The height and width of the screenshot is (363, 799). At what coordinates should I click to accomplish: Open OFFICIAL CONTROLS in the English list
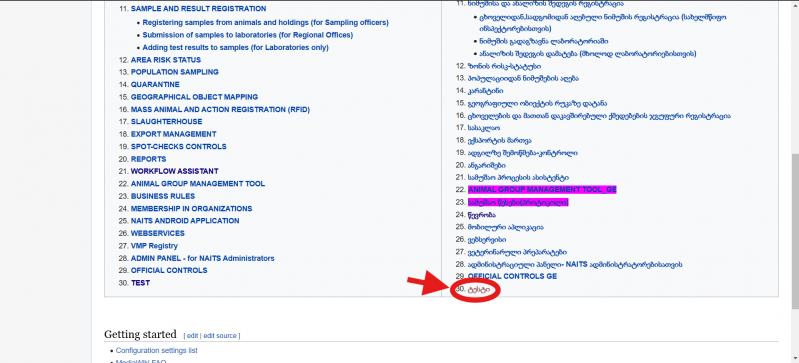[x=169, y=271]
